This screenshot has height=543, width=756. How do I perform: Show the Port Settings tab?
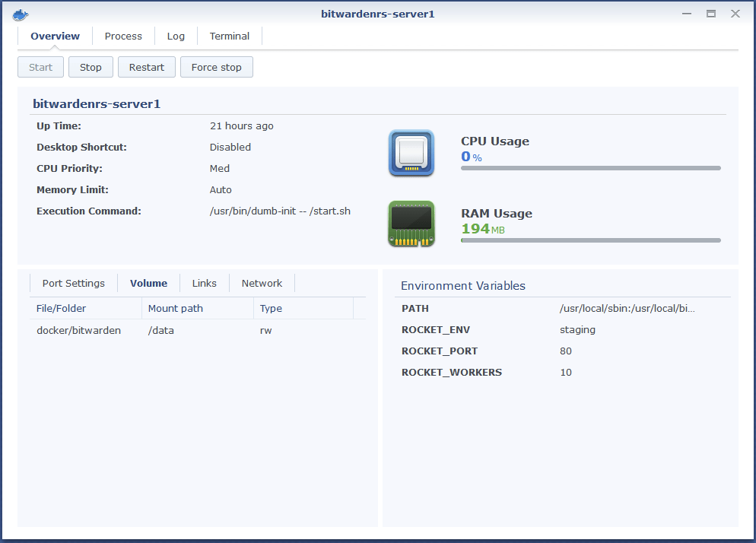(73, 283)
